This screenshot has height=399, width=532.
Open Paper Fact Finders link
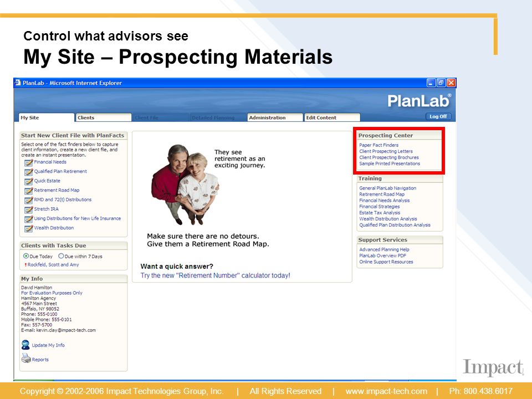(379, 145)
